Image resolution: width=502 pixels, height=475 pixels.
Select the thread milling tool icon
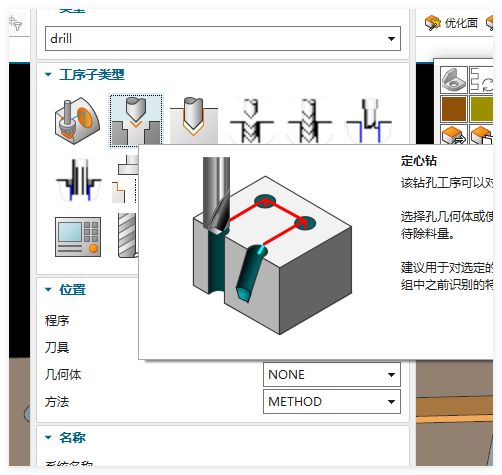point(128,235)
